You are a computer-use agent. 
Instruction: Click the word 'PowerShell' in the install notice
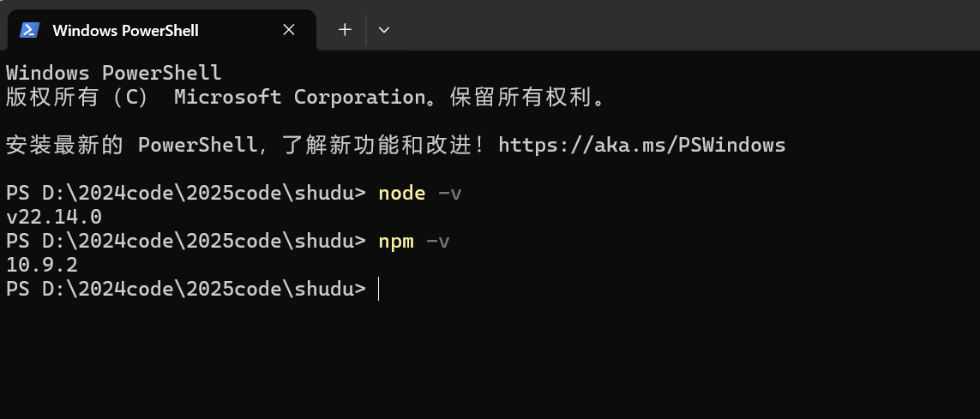point(197,145)
